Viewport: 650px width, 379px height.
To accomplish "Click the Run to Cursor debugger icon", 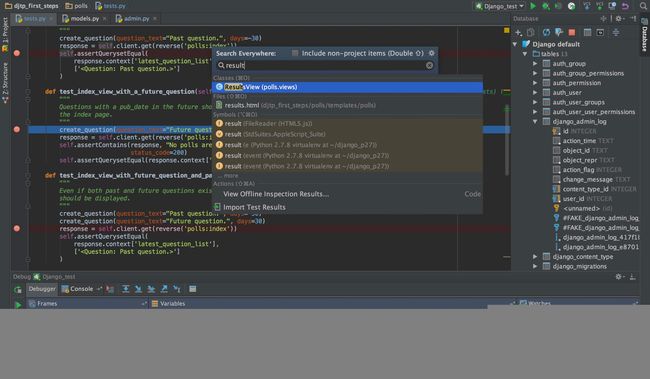I will (177, 289).
